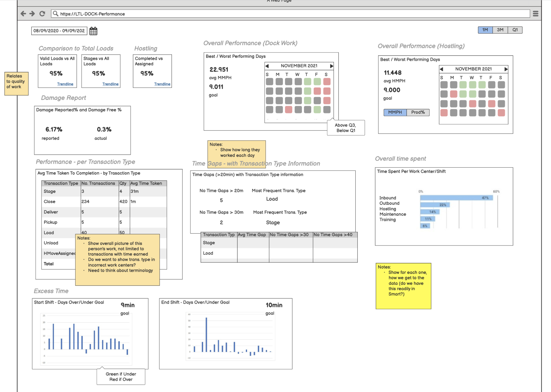Advance Dock Work calendar to next month
Screen dimensions: 551x392
pyautogui.click(x=331, y=66)
